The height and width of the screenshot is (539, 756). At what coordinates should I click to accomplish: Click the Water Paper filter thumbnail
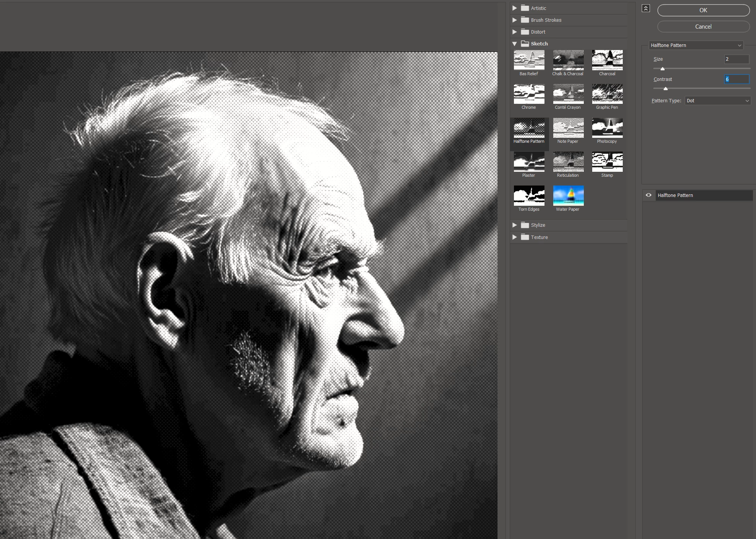(568, 196)
